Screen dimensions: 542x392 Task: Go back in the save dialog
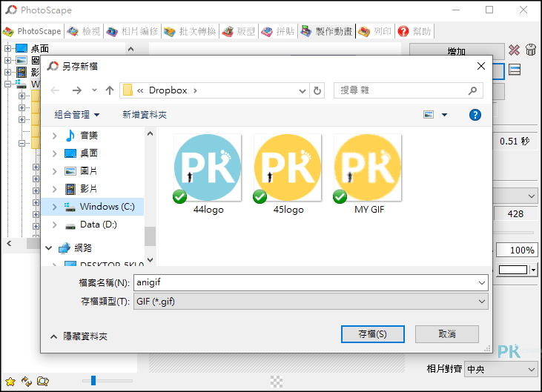click(55, 90)
